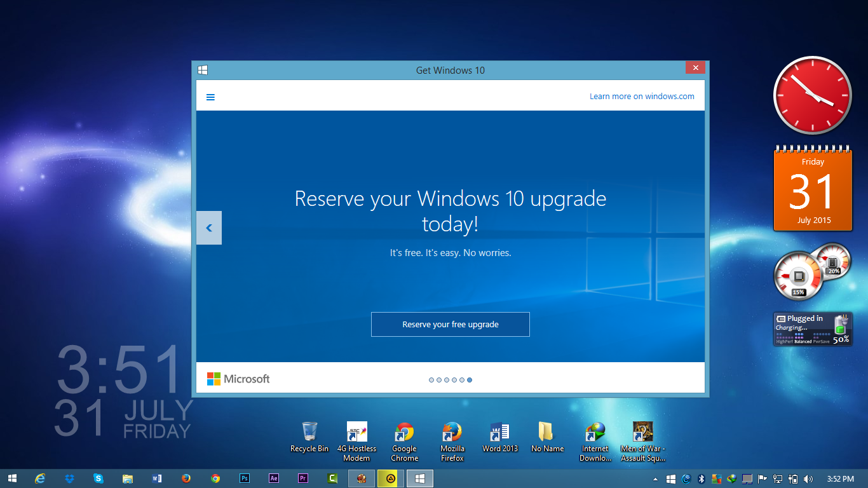Click the Action Center flag tray icon
Viewport: 868px width, 488px height.
(763, 479)
